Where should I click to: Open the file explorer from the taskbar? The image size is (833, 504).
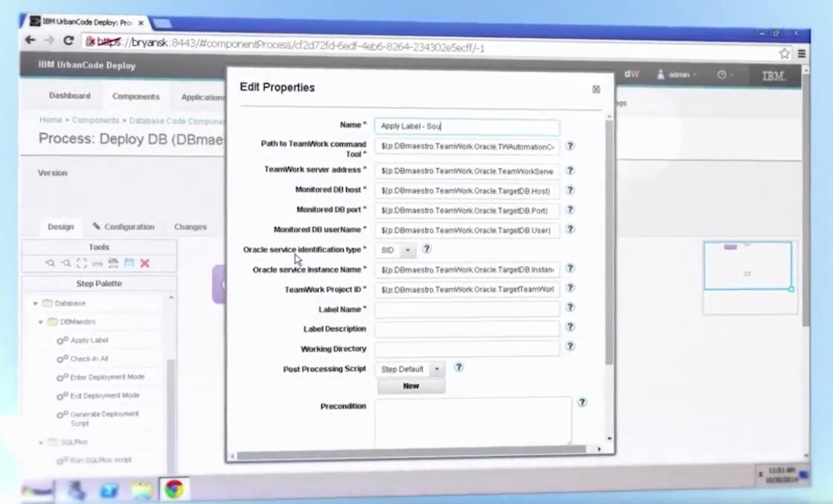142,490
